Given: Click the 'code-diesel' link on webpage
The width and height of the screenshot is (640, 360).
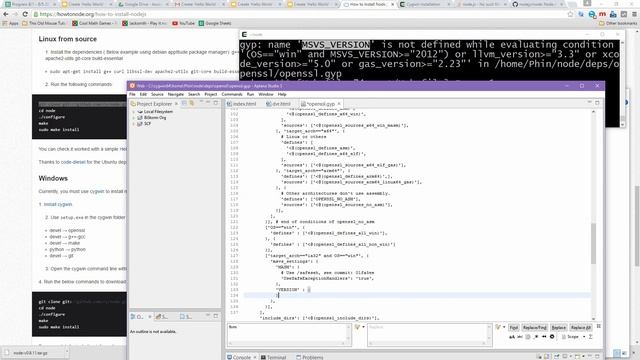Looking at the screenshot, I should click(73, 162).
